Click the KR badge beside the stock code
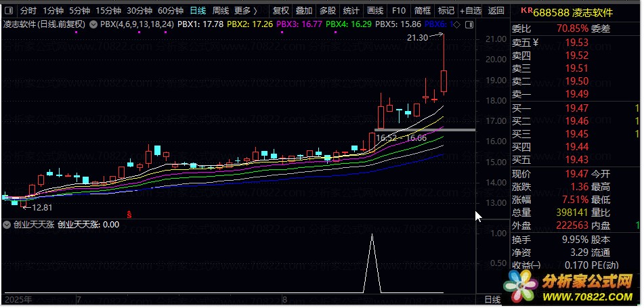The image size is (644, 308). [527, 10]
